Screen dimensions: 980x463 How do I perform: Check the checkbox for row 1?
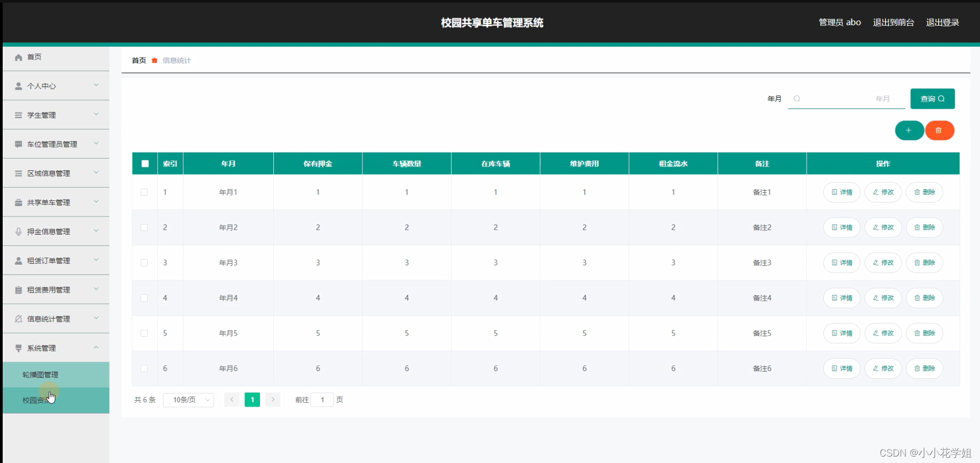click(144, 192)
